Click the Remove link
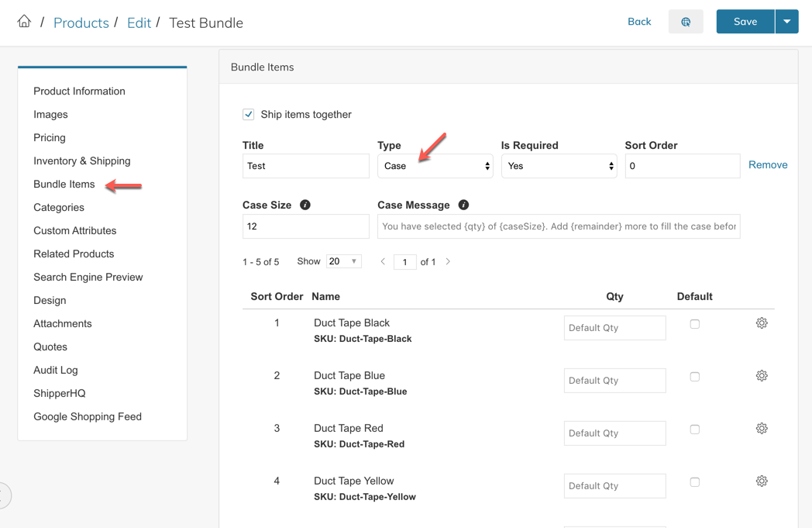 (x=768, y=165)
